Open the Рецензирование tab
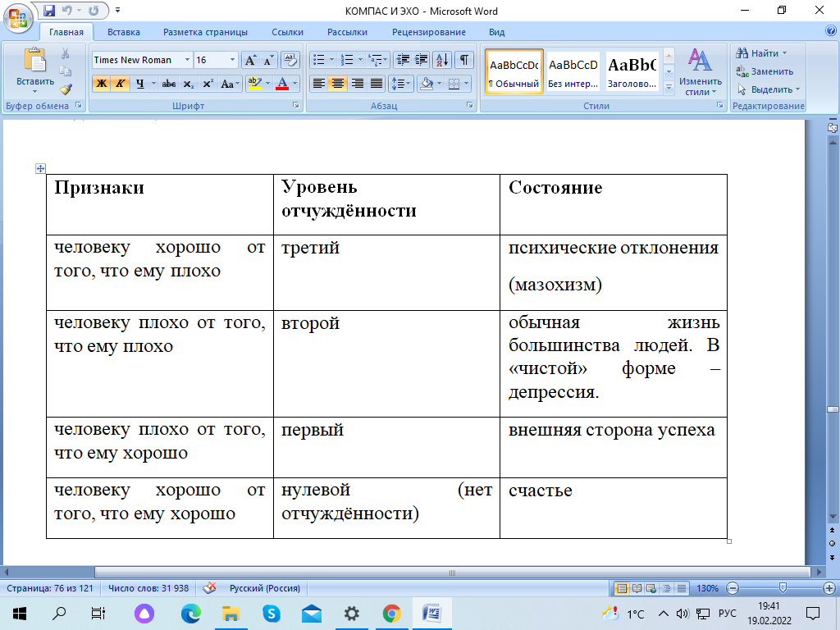This screenshot has height=630, width=840. 428,32
